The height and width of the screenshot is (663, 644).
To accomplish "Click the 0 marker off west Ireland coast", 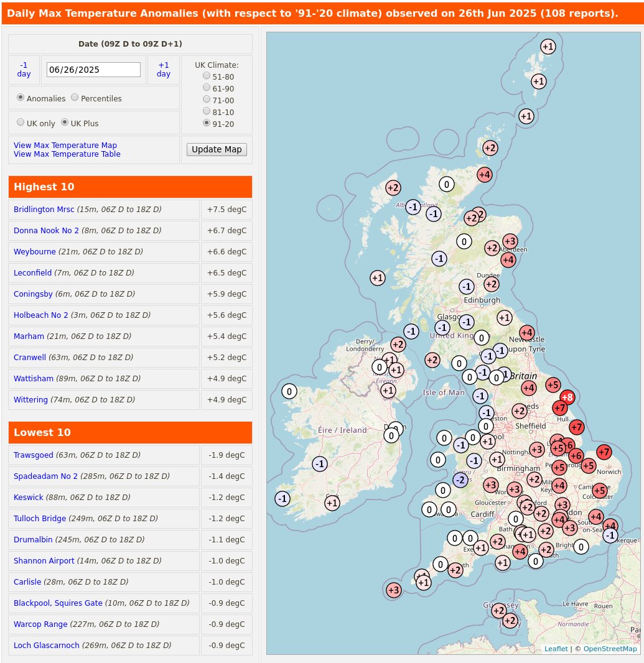I will pos(289,392).
